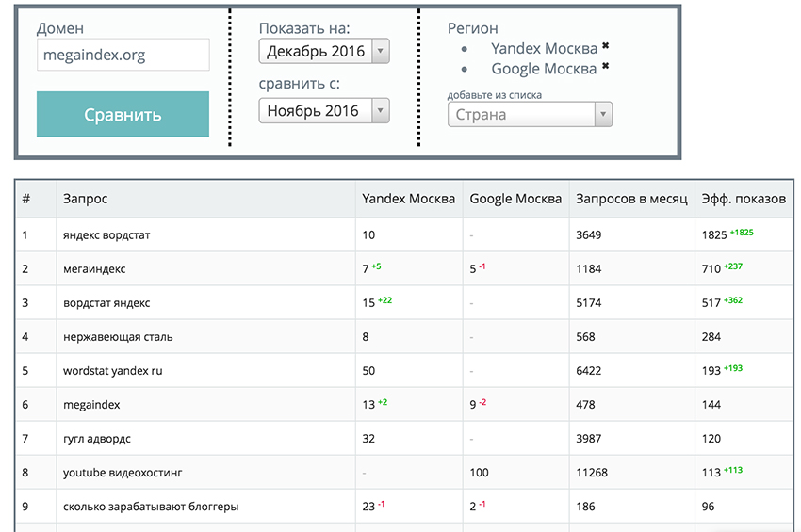Open the Ноябрь 2016 comparison dropdown
The width and height of the screenshot is (801, 532).
324,111
